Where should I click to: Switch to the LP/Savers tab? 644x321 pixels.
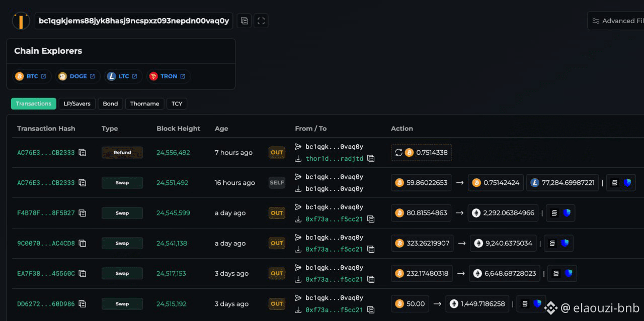coord(76,103)
